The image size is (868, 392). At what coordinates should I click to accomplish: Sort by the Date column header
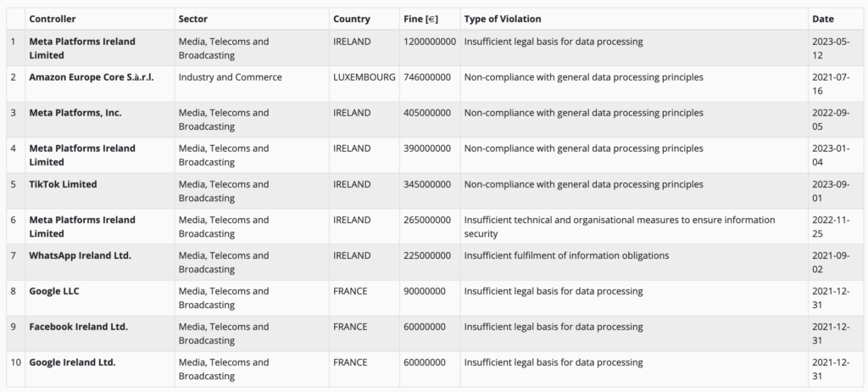click(823, 19)
